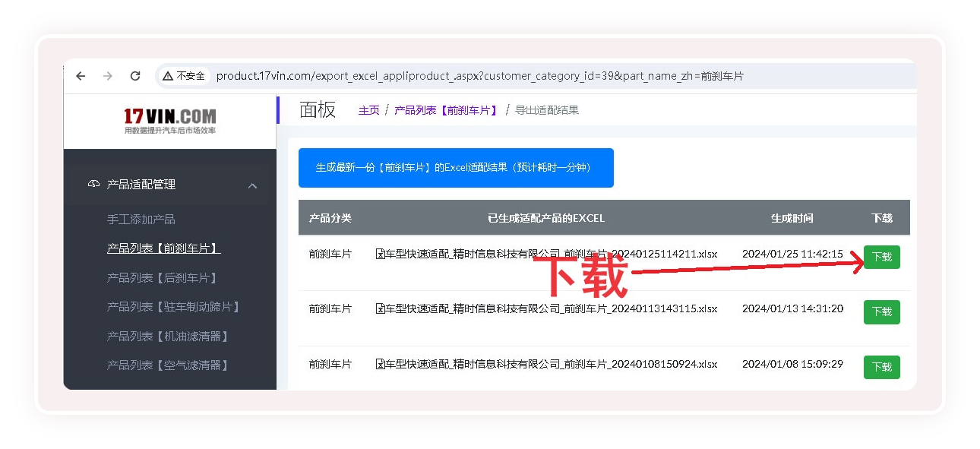Collapse the 产品适配管理 menu chevron
Viewport: 980px width, 449px height.
(252, 185)
